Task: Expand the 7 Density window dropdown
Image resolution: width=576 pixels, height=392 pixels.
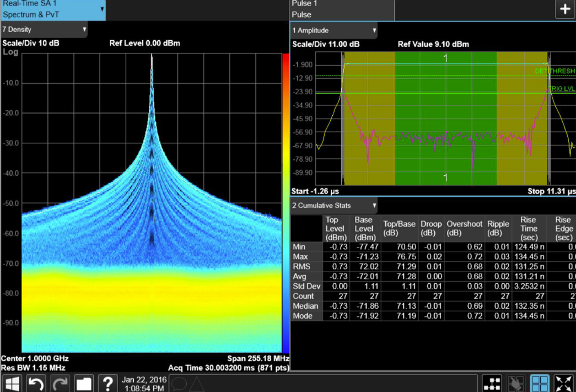Action: click(x=84, y=30)
